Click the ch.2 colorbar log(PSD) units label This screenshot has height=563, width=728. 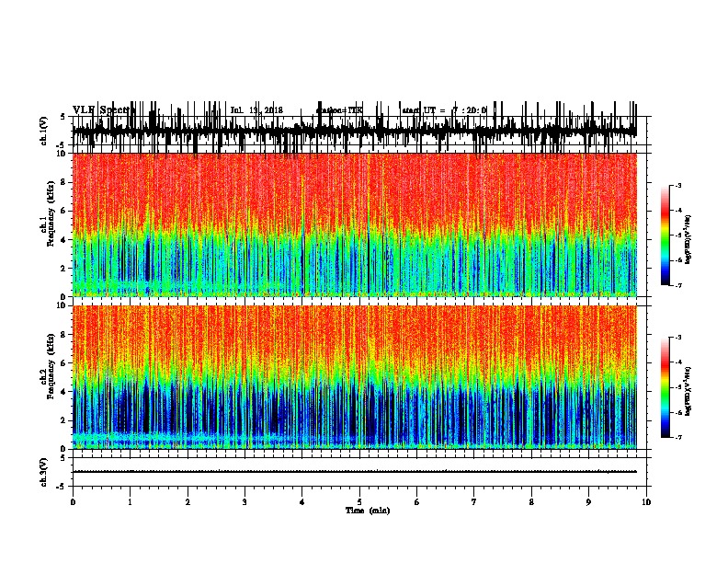click(688, 391)
